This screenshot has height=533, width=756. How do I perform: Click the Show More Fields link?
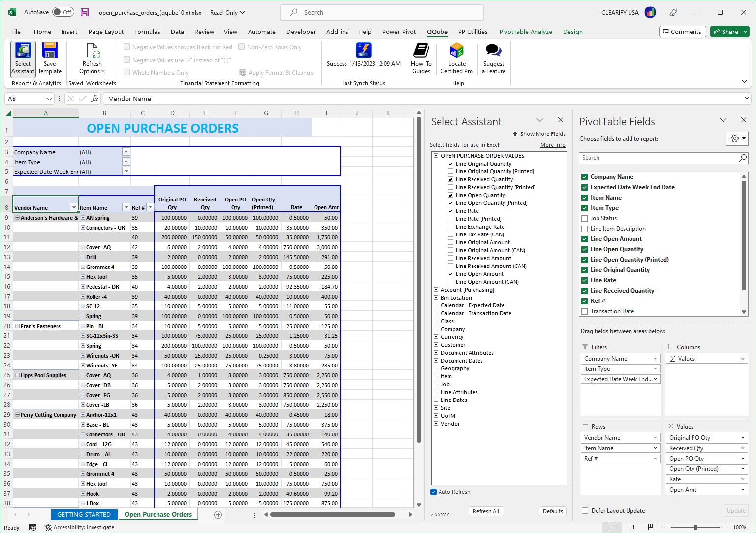pos(539,133)
